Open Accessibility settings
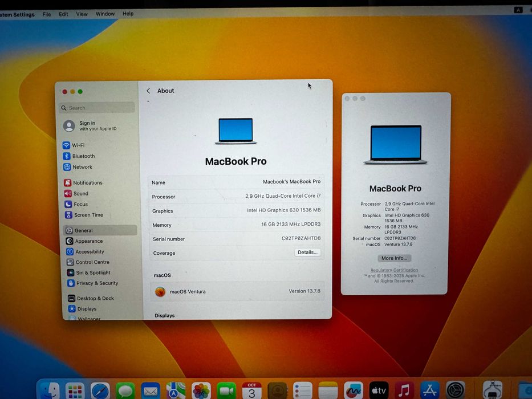The image size is (532, 399). click(x=85, y=251)
